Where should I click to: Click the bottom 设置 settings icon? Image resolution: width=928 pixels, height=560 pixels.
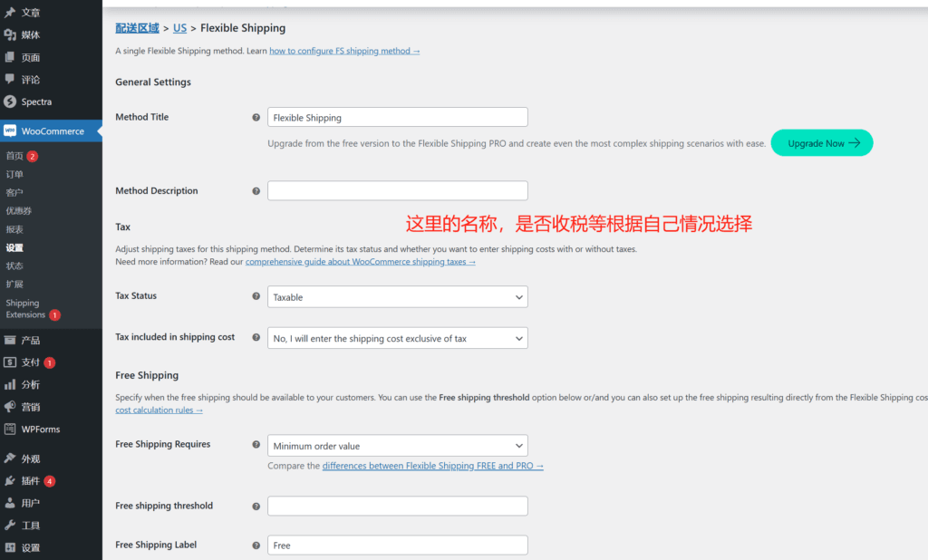(9, 547)
